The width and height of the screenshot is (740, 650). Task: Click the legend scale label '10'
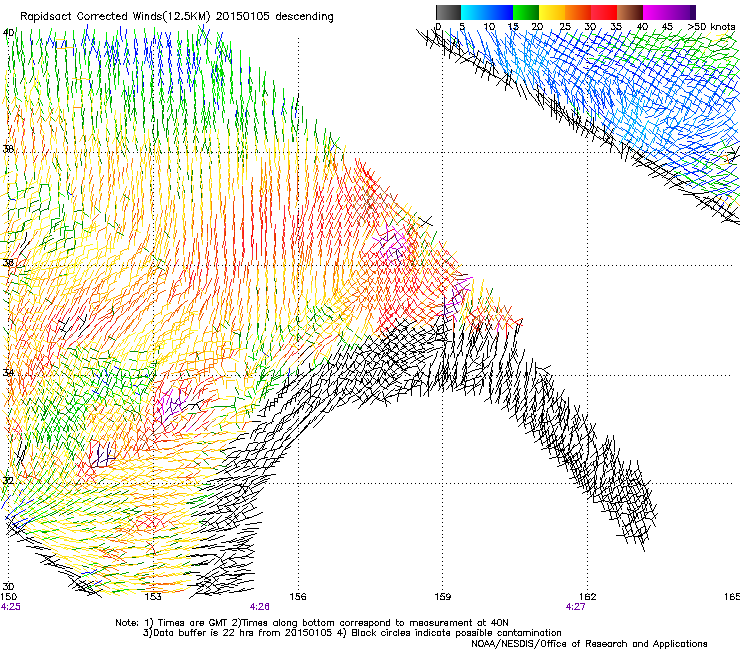(489, 27)
